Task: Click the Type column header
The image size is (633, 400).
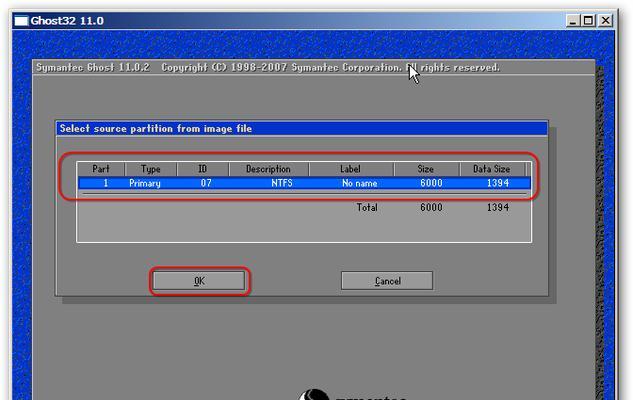Action: tap(151, 169)
